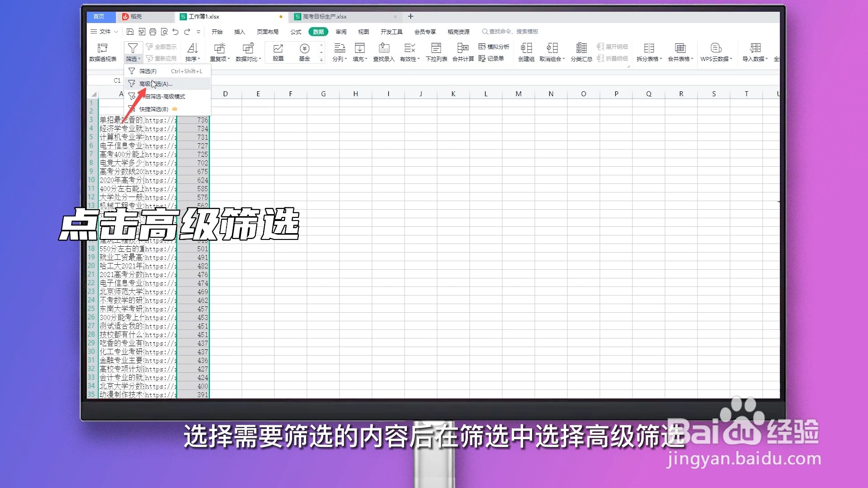Toggle 快捷筛选(B) in the filter menu
868x488 pixels.
pos(154,109)
